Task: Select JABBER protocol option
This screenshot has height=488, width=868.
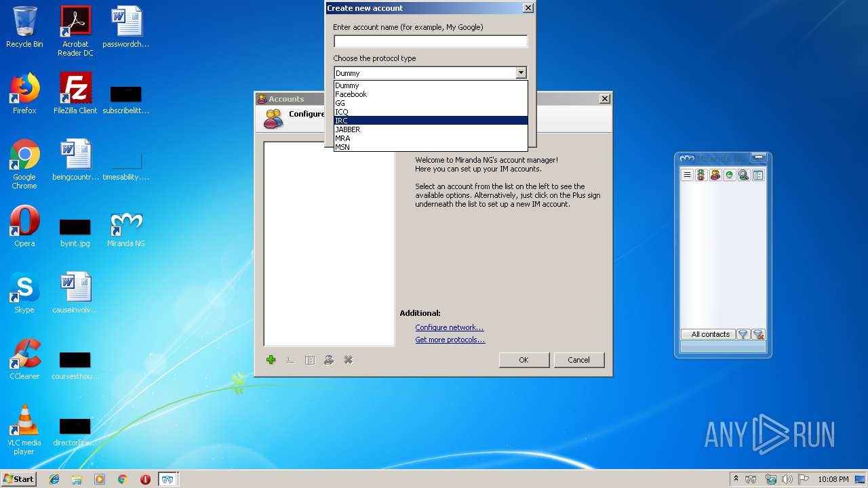Action: click(431, 129)
